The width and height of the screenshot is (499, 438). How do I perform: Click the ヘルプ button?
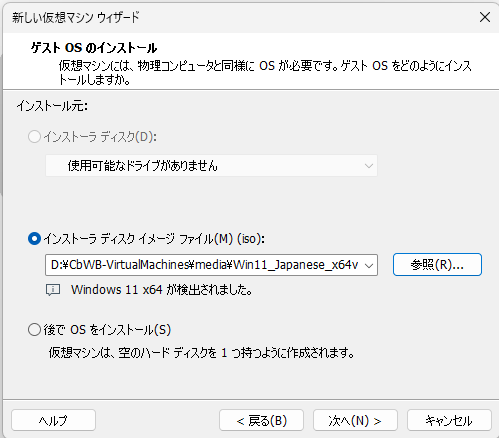53,420
